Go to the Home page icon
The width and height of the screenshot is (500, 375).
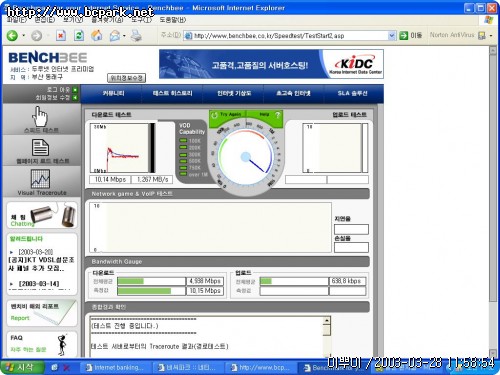coord(97,35)
